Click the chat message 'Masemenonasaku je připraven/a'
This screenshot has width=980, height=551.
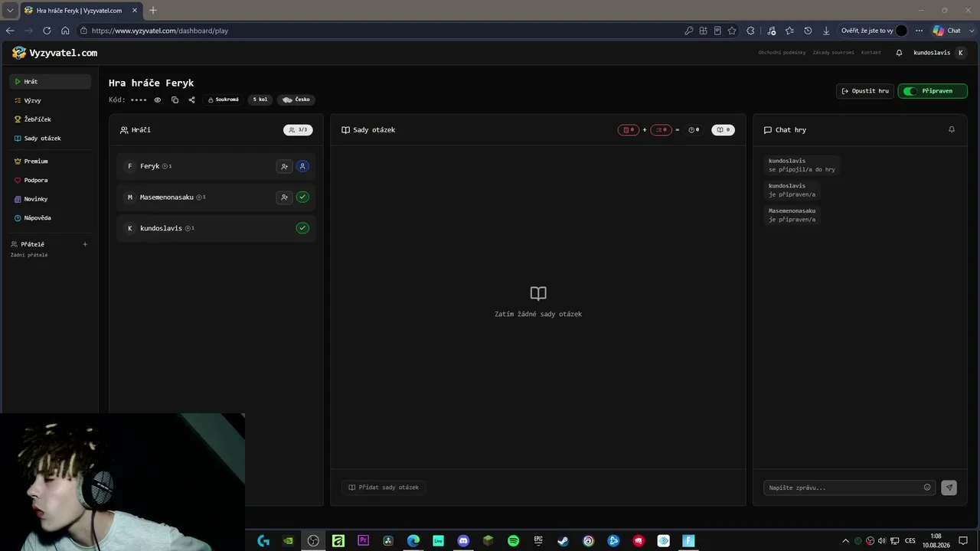(792, 215)
